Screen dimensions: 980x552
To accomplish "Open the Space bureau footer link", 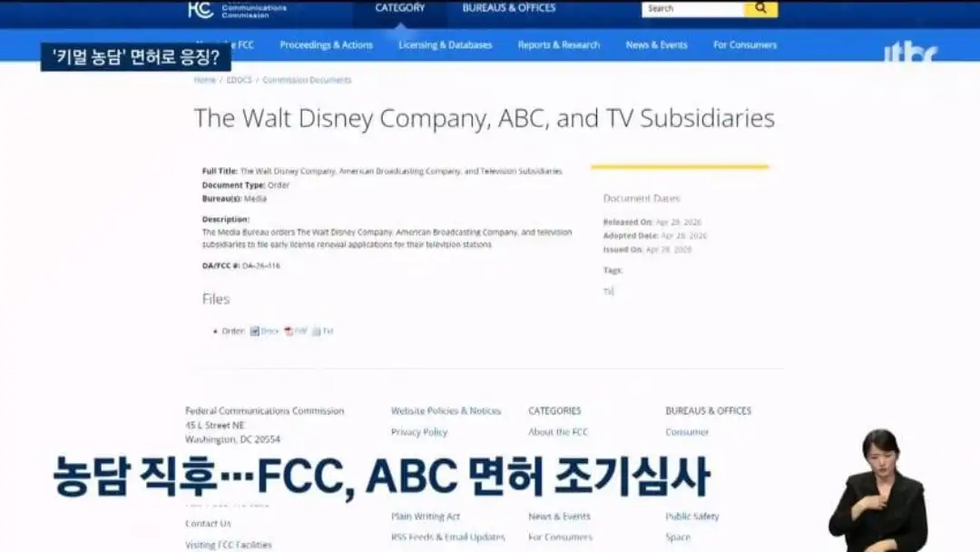I will (x=678, y=537).
